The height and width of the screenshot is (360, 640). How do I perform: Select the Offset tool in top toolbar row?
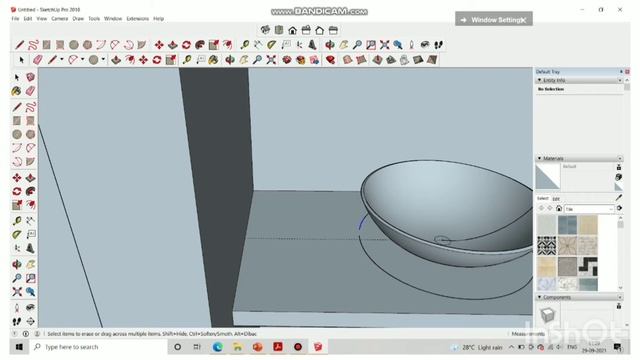[x=227, y=45]
